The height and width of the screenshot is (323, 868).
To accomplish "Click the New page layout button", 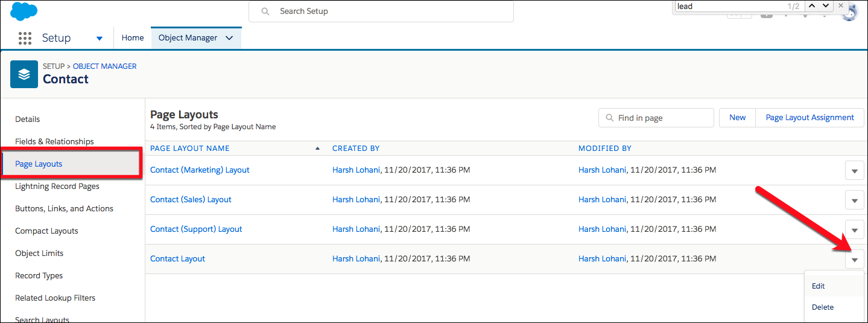I will coord(737,118).
